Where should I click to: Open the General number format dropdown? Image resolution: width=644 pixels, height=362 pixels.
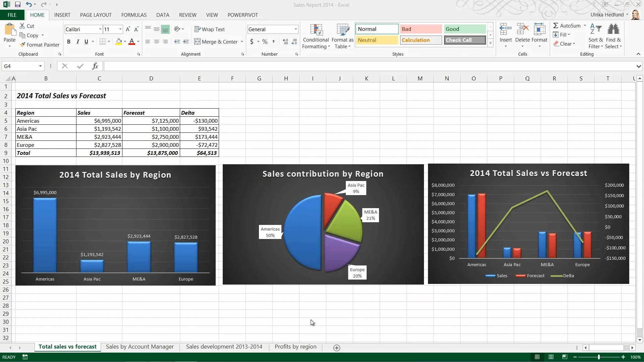pyautogui.click(x=296, y=29)
